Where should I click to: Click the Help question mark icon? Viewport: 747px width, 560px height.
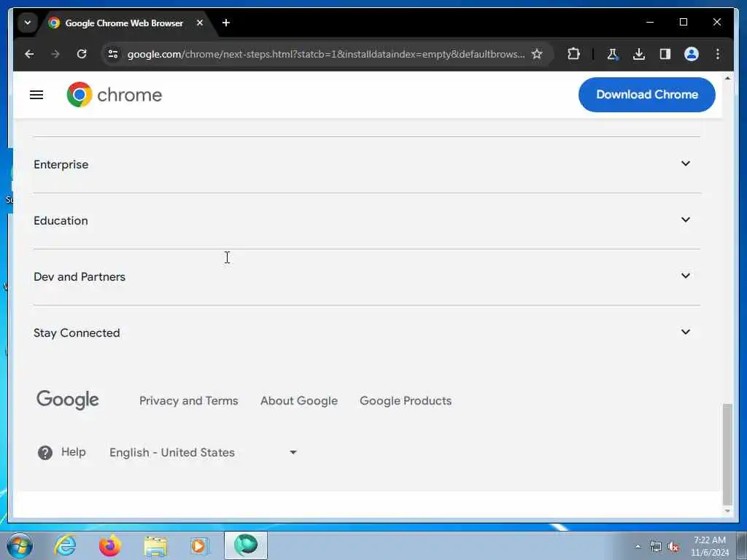coord(45,452)
